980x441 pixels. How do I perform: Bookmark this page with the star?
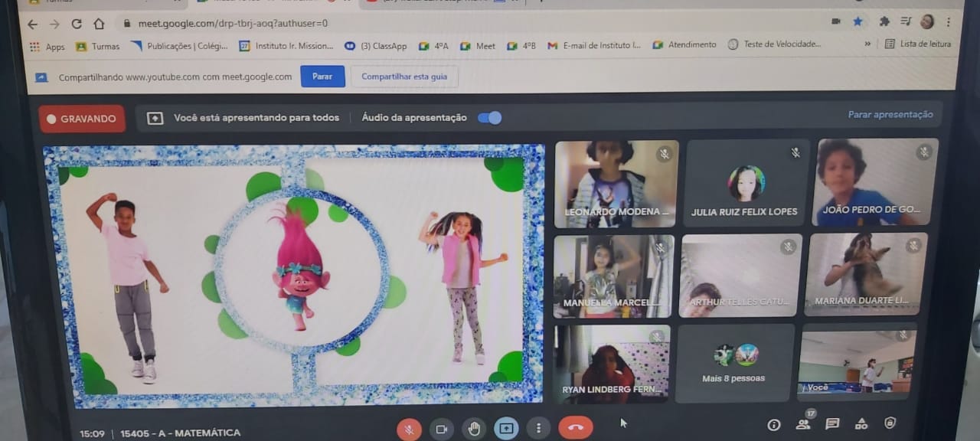coord(857,21)
